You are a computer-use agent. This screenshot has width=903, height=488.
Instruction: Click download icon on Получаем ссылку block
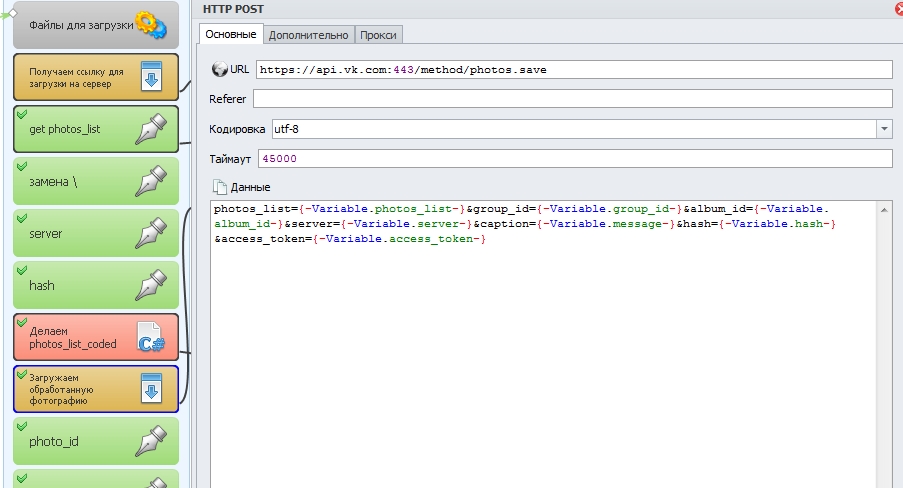click(x=150, y=77)
